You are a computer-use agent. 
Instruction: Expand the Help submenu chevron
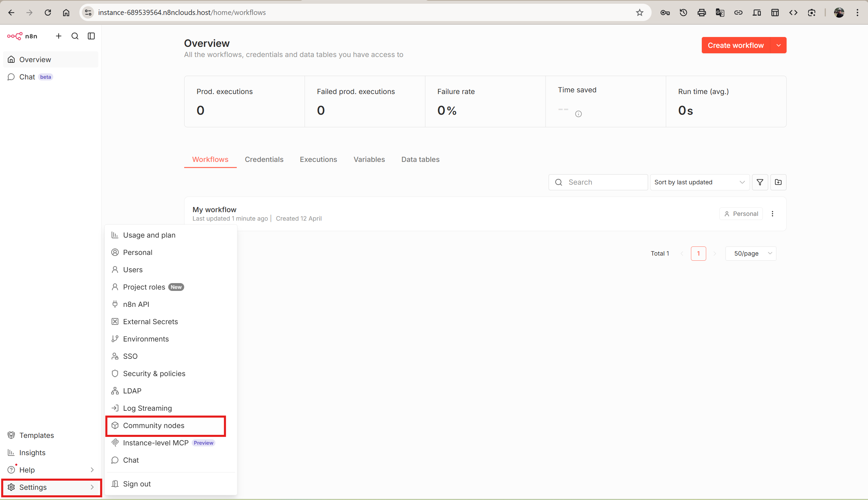click(x=92, y=470)
